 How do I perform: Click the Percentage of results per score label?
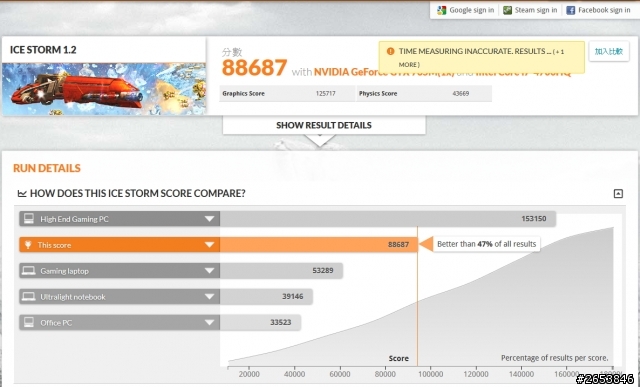coord(554,358)
